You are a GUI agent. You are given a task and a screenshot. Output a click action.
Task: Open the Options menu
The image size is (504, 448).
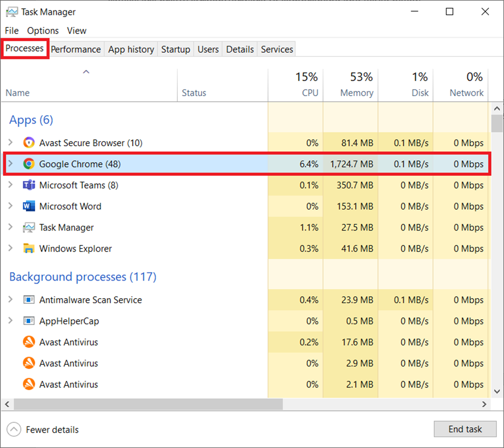pos(43,30)
